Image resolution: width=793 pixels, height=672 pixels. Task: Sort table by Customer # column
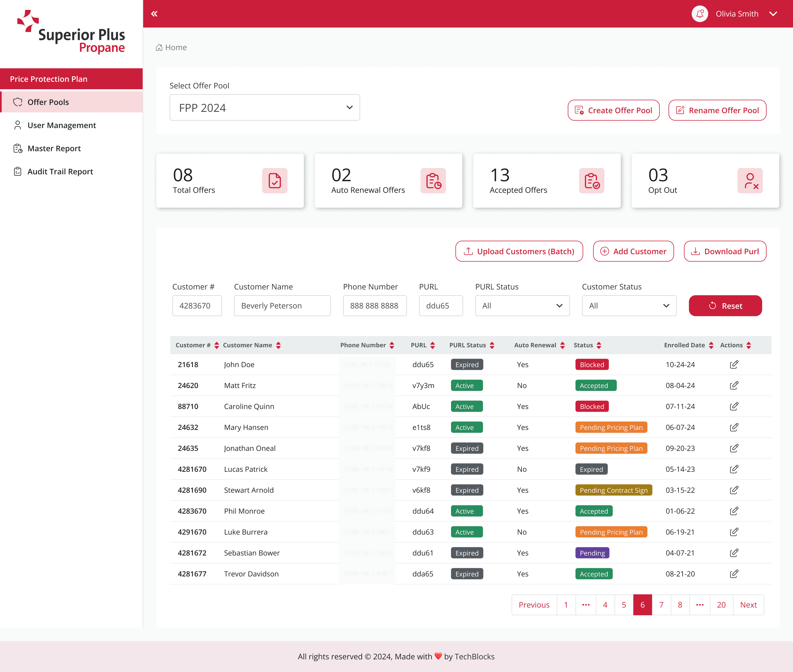click(x=217, y=345)
